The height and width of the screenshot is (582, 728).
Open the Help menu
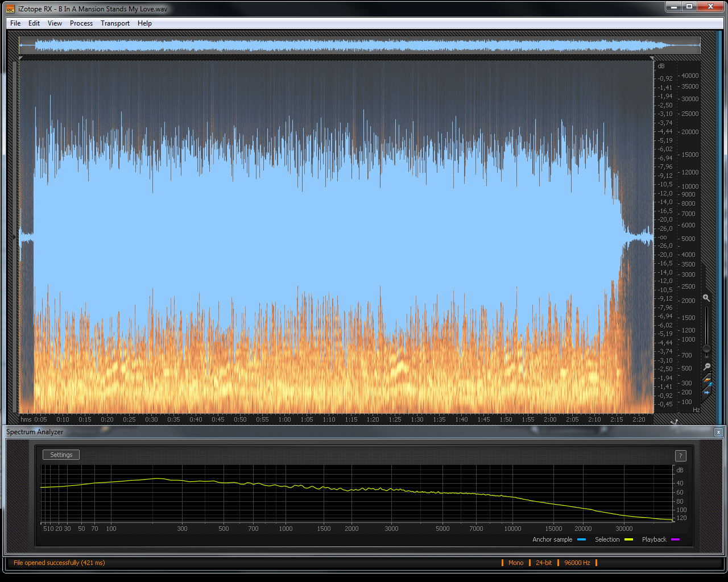click(x=144, y=23)
